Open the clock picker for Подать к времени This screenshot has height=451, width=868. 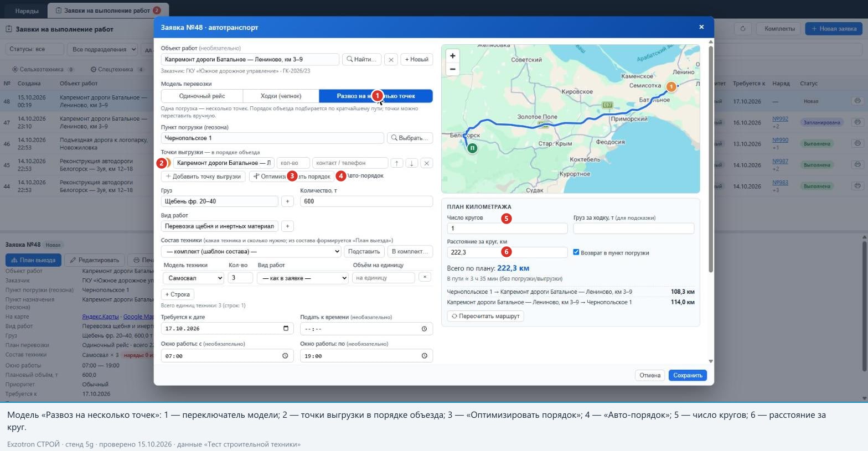[424, 329]
